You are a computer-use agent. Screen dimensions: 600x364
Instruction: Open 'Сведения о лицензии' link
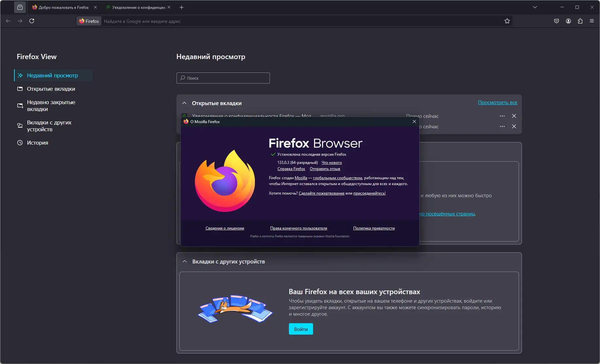(225, 228)
